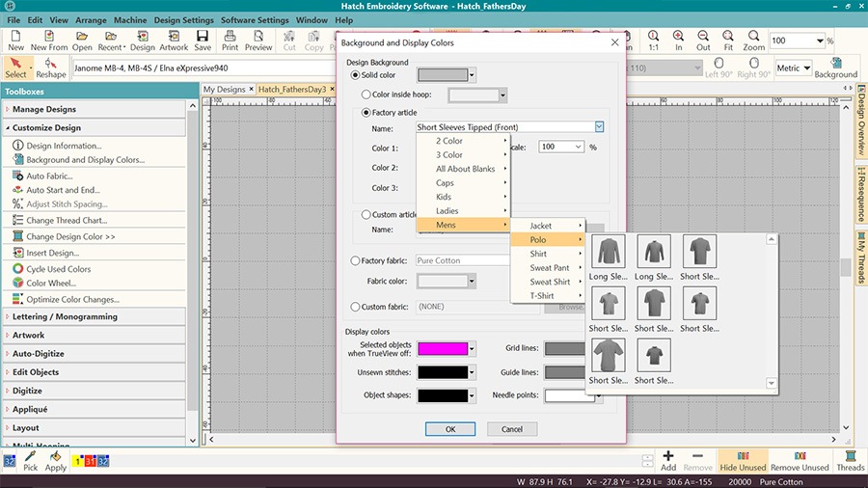Select the Color inside hoop option

click(366, 95)
